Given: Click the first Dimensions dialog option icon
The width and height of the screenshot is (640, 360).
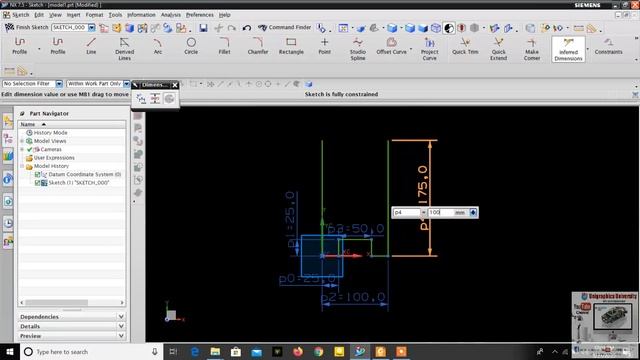Looking at the screenshot, I should click(141, 98).
